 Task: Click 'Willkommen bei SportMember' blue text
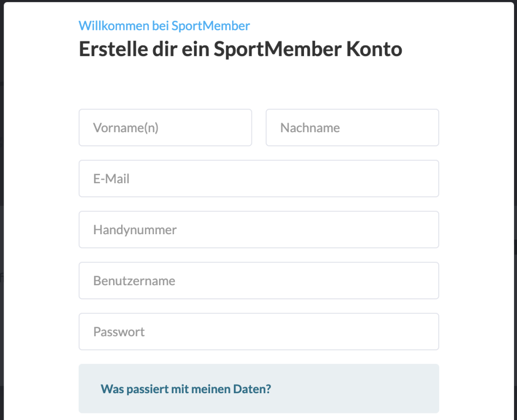(164, 26)
